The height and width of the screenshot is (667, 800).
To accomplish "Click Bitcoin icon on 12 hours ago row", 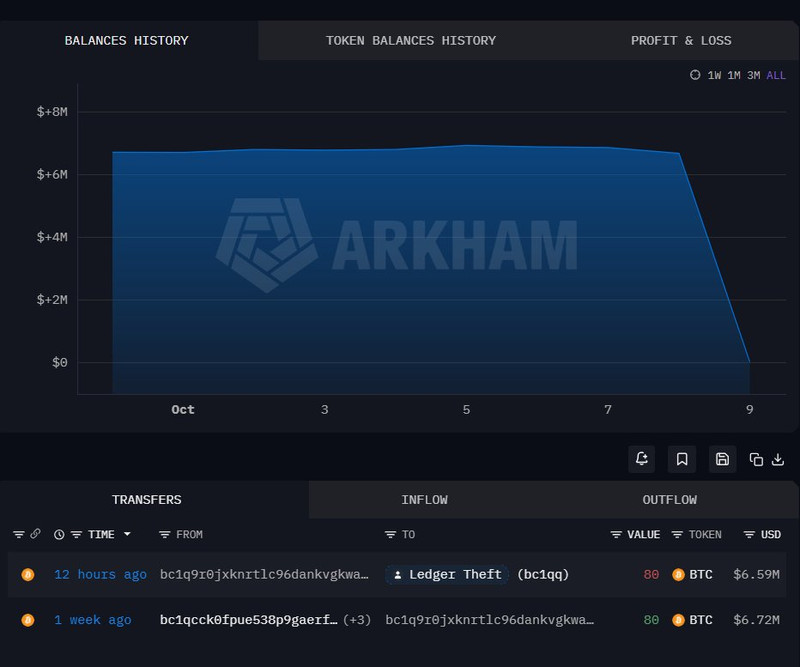I will [x=28, y=575].
